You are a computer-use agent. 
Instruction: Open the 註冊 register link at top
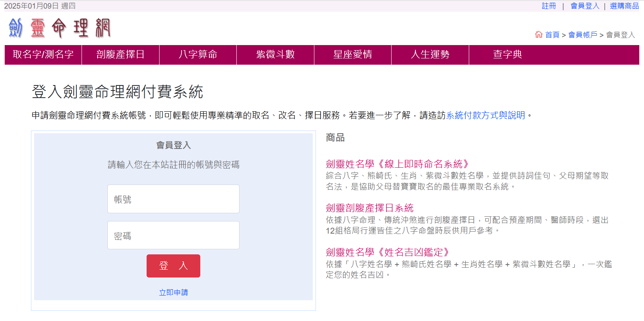click(549, 6)
